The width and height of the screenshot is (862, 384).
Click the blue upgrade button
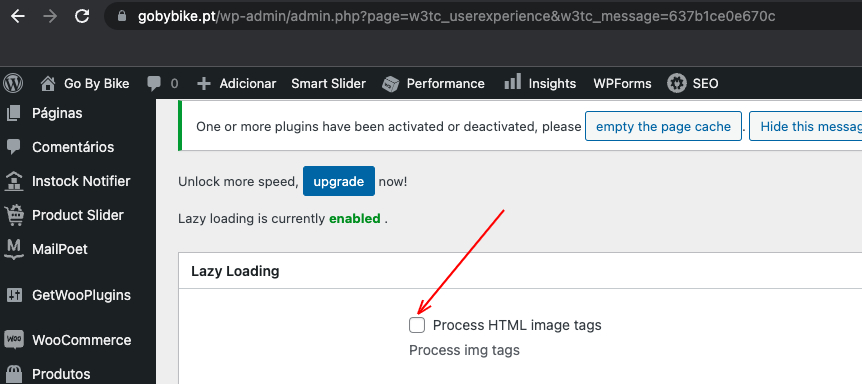[339, 181]
